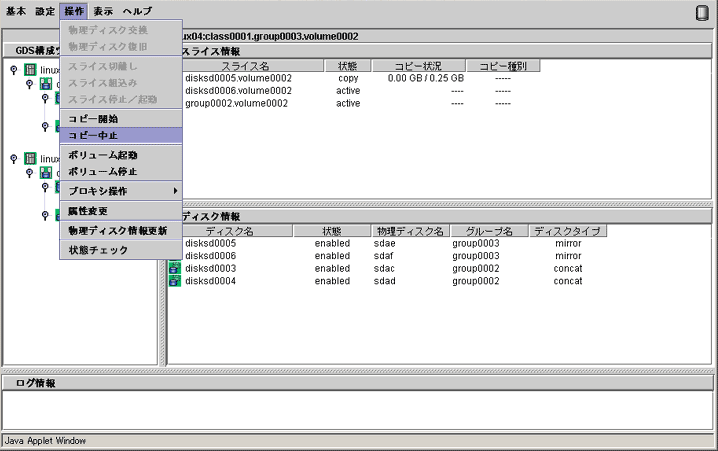Click the ディスクタイプ column header
The height and width of the screenshot is (451, 718).
[x=567, y=231]
